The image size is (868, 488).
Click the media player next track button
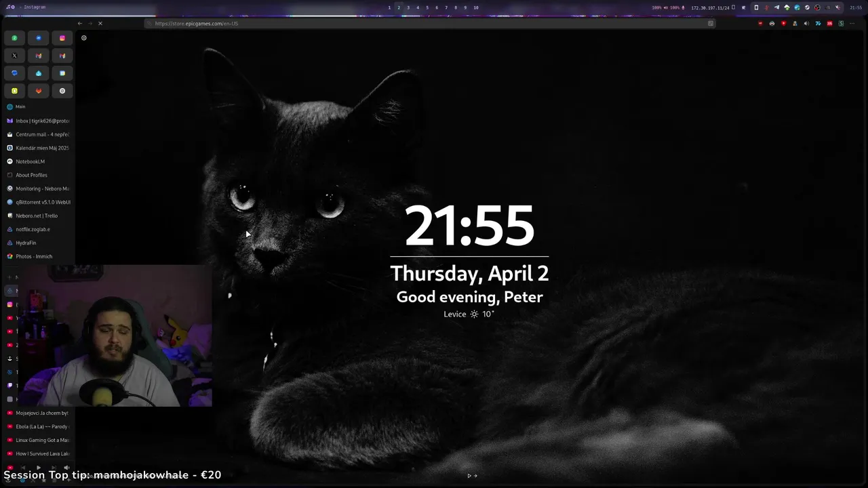52,467
